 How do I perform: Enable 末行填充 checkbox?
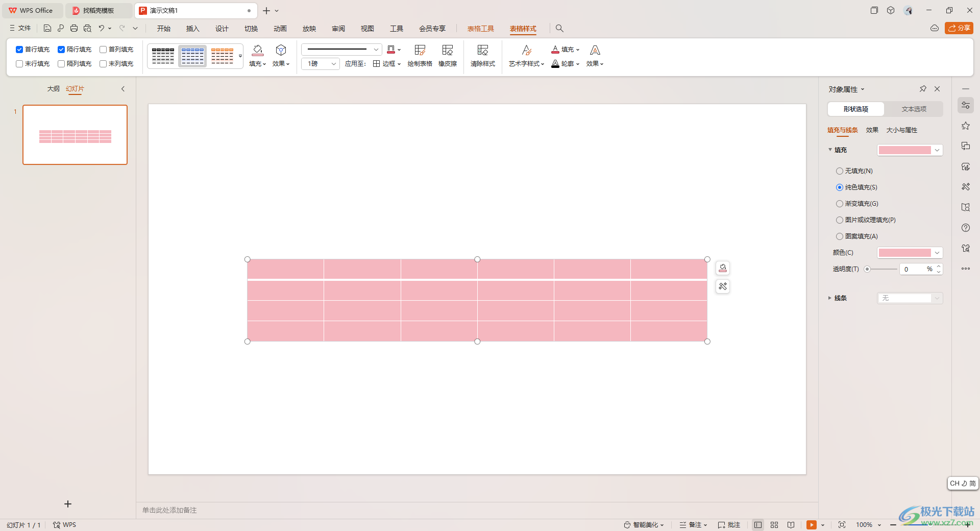19,64
